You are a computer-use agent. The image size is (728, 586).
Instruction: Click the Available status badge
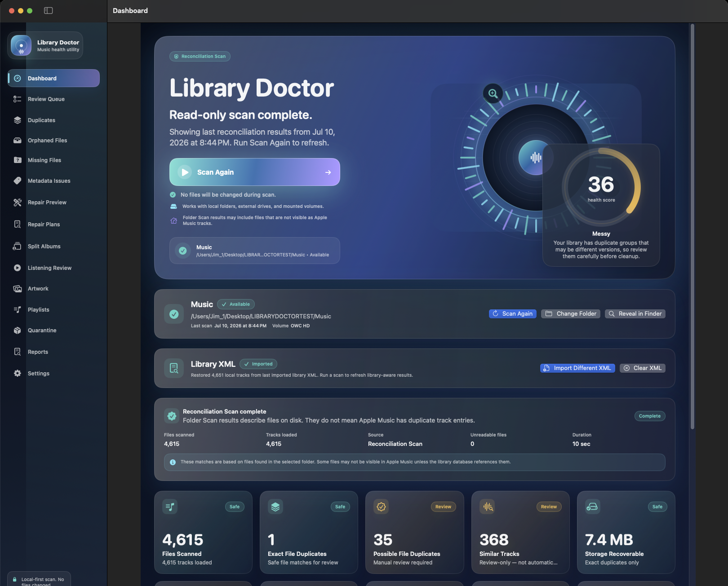click(x=236, y=304)
